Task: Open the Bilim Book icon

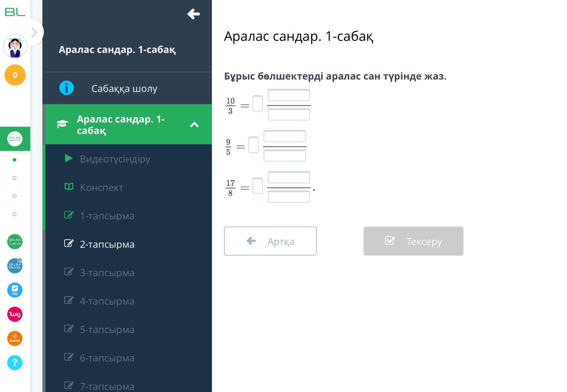Action: [15, 266]
